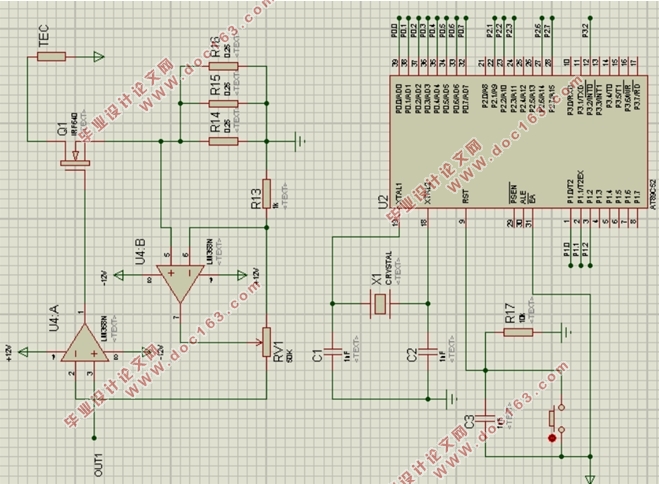Select the R15 resistor
The width and height of the screenshot is (659, 484).
point(224,104)
